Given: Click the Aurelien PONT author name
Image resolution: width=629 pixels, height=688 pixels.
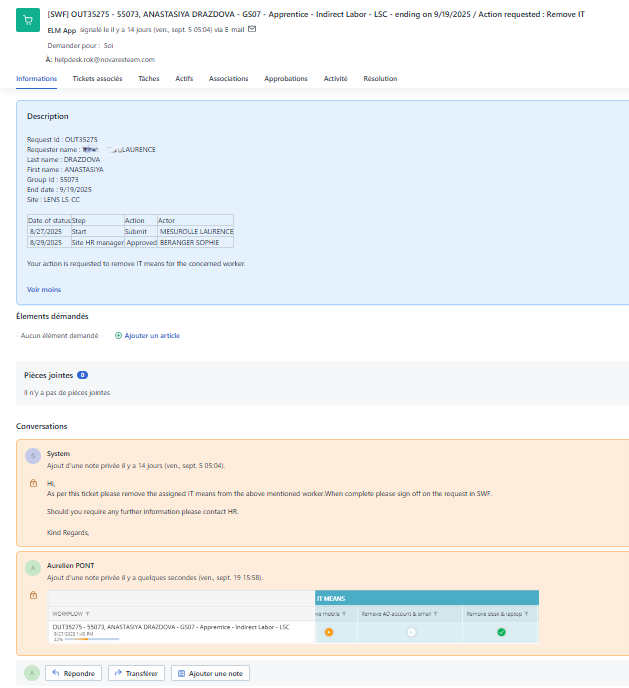Looking at the screenshot, I should click(71, 566).
